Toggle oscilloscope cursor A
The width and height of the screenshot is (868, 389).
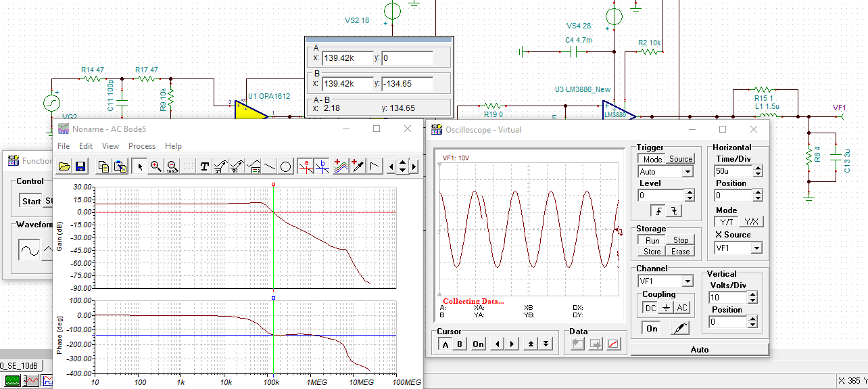[x=445, y=344]
